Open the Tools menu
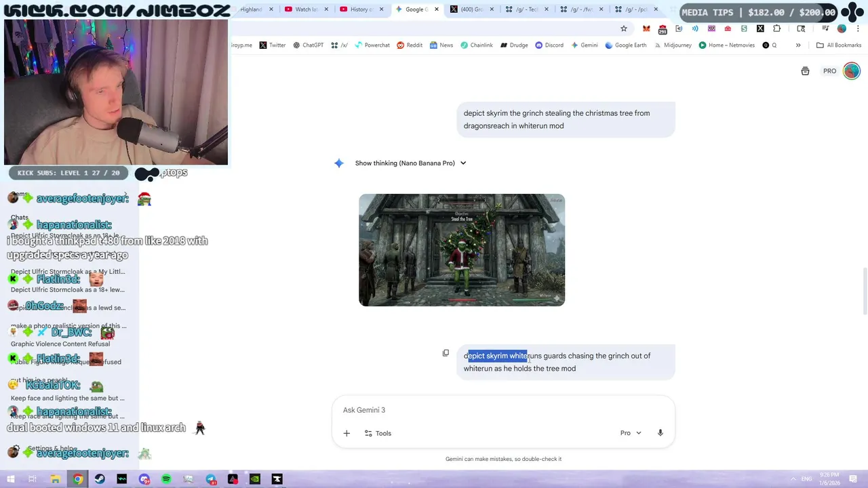 point(378,433)
